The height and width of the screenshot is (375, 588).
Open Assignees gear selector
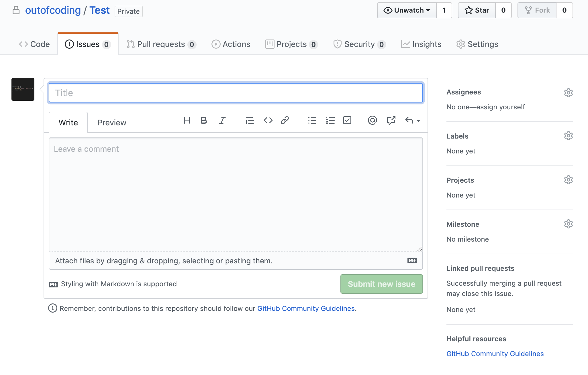568,93
